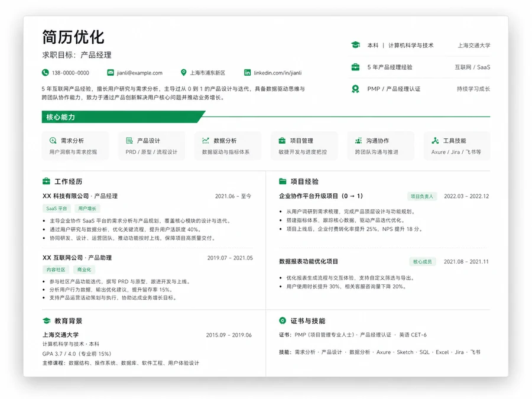Click the 教育背景 graduation cap icon

click(47, 320)
